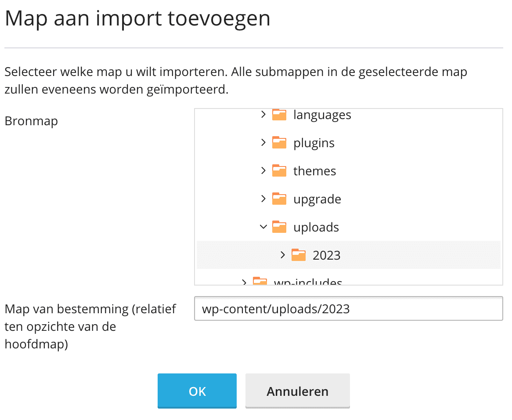Select the upgrade folder label

tap(317, 199)
